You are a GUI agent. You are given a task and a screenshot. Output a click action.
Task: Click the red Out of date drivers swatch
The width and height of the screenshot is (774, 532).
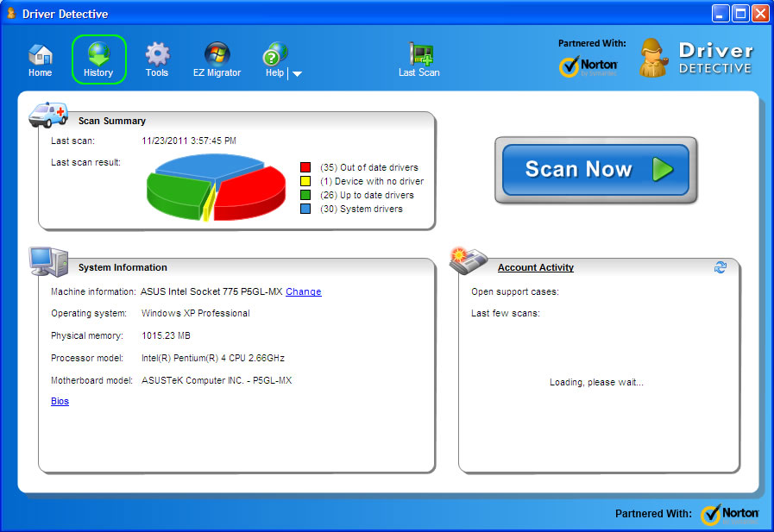coord(305,167)
